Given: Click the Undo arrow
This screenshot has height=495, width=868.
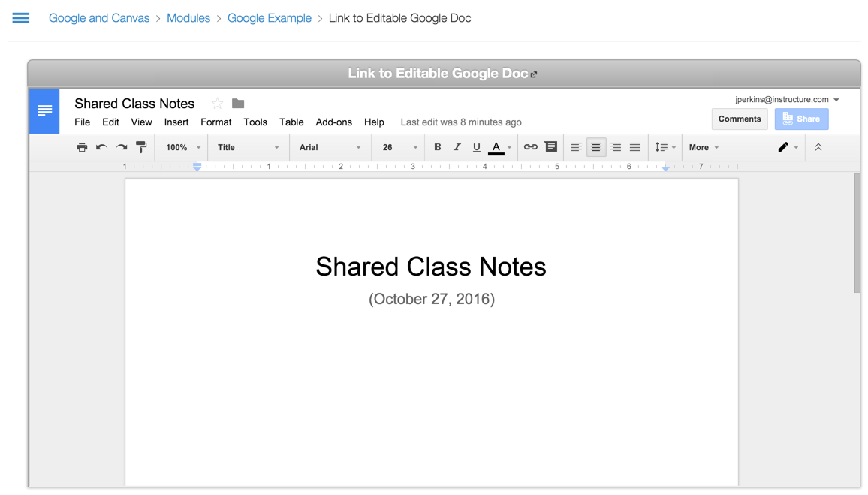Looking at the screenshot, I should point(101,147).
